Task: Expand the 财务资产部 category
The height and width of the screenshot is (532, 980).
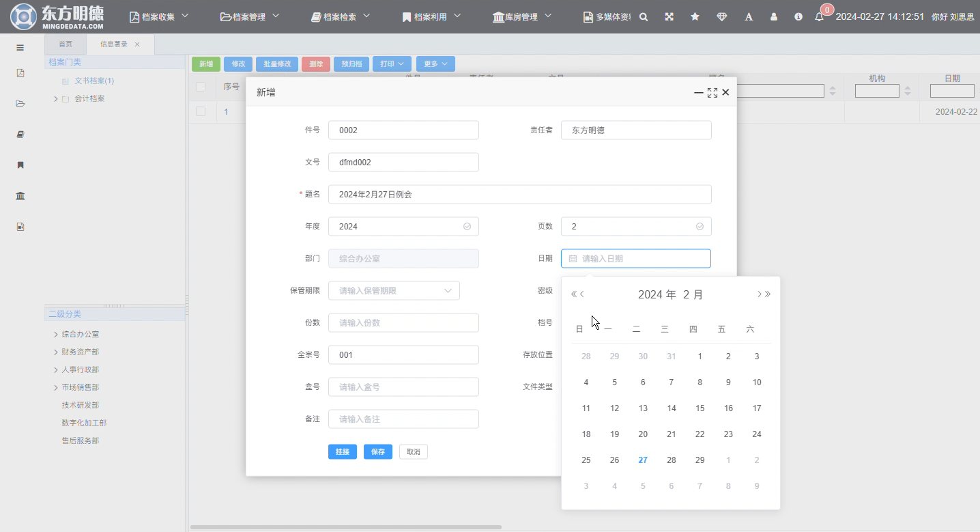Action: point(55,352)
